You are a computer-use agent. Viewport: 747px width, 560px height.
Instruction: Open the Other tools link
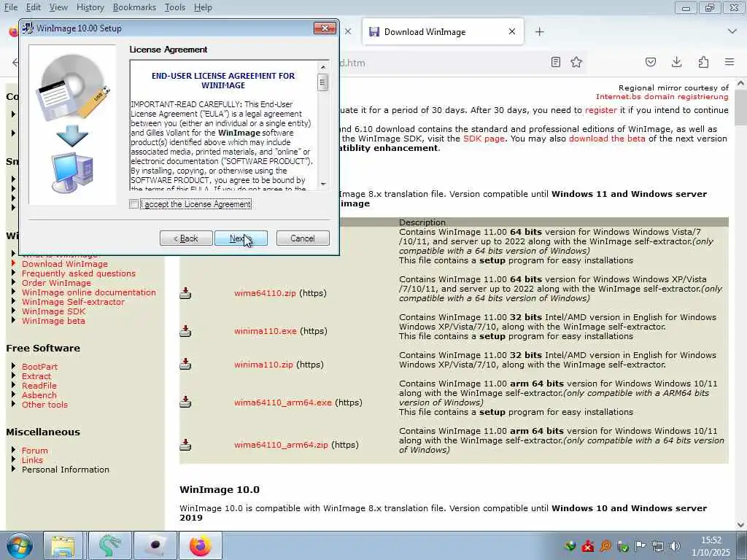(x=44, y=405)
